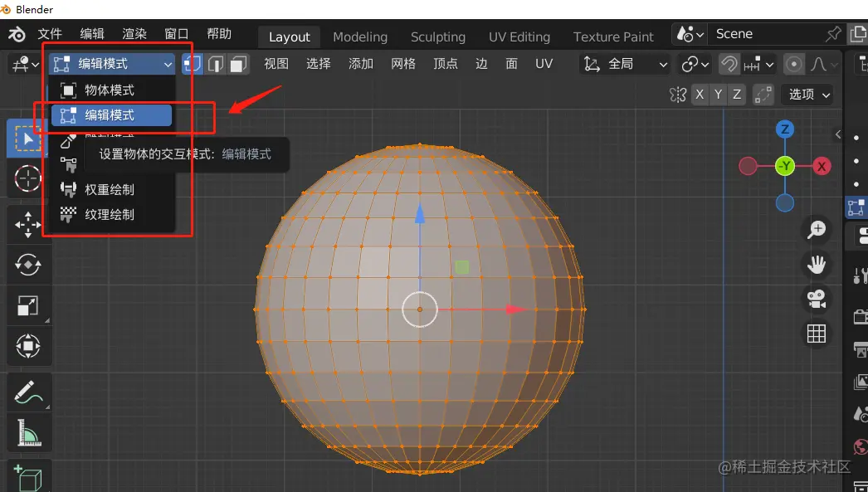868x492 pixels.
Task: Activate the Scale tool in toolbar
Action: click(27, 305)
